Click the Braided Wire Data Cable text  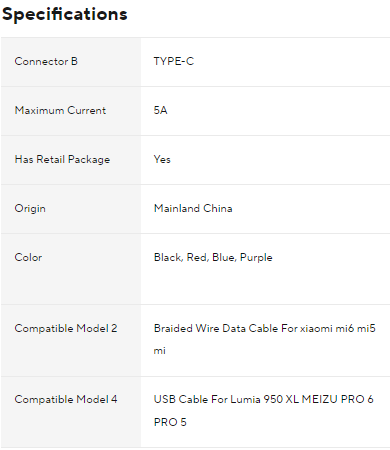[x=216, y=328]
